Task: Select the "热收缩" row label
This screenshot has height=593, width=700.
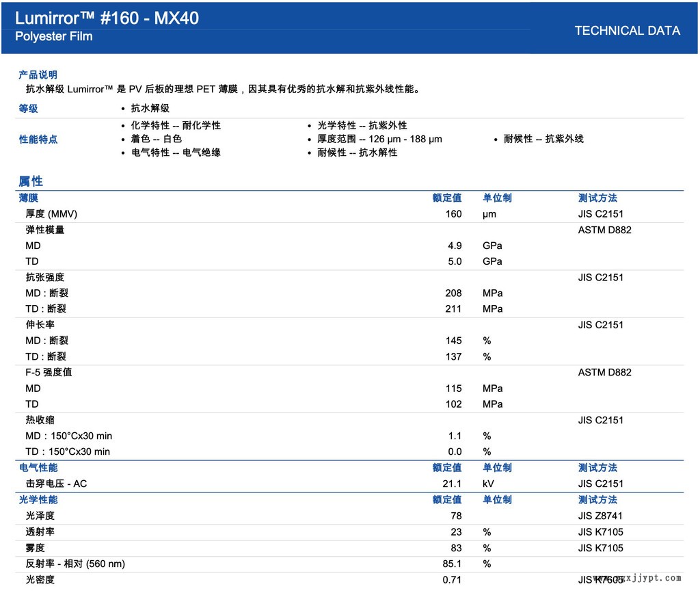Action: pyautogui.click(x=40, y=420)
